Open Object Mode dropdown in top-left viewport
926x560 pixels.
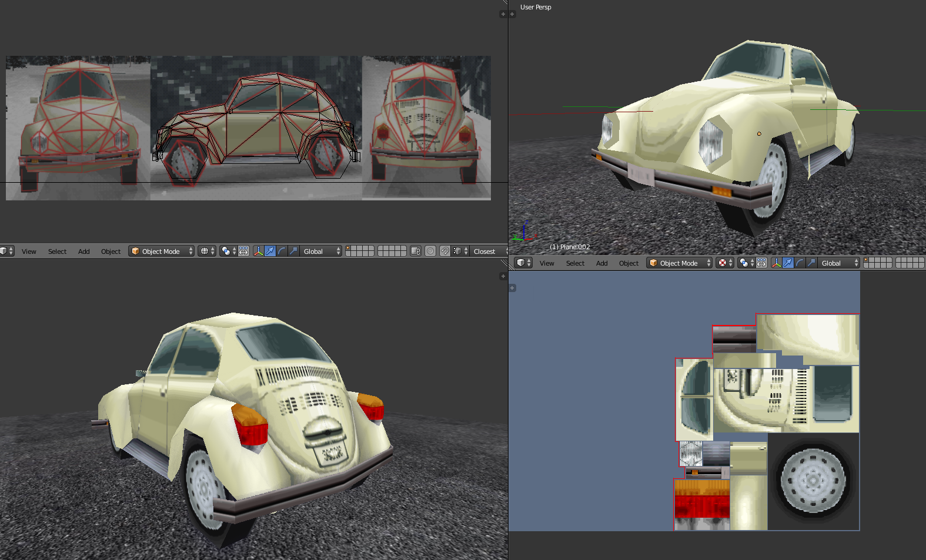coord(162,252)
